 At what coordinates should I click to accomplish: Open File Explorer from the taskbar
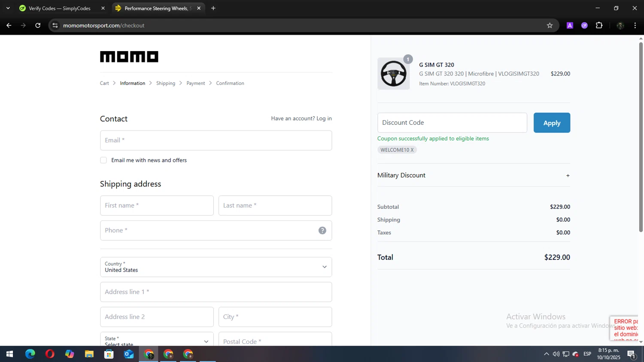click(89, 354)
